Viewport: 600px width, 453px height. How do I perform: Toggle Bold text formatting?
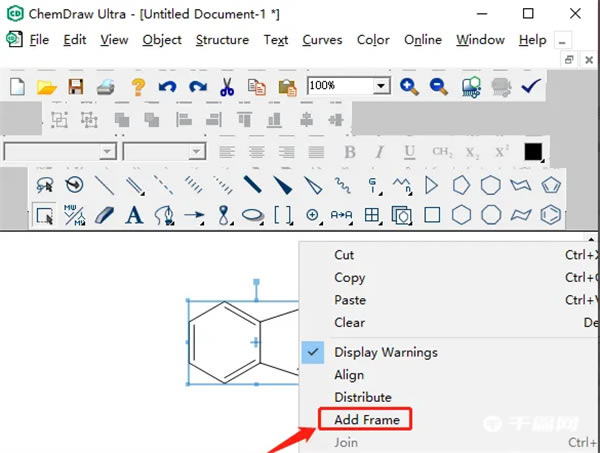click(350, 152)
